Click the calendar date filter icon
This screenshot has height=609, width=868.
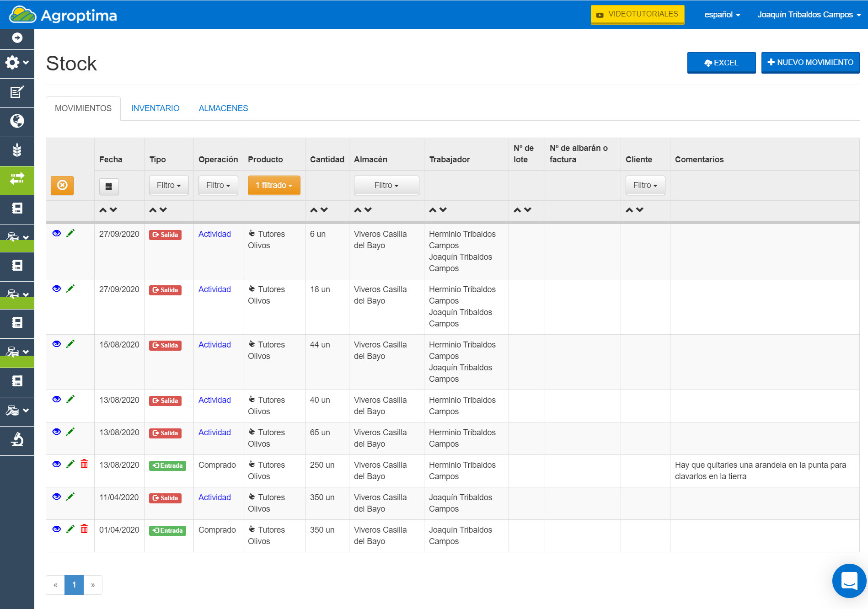coord(109,186)
